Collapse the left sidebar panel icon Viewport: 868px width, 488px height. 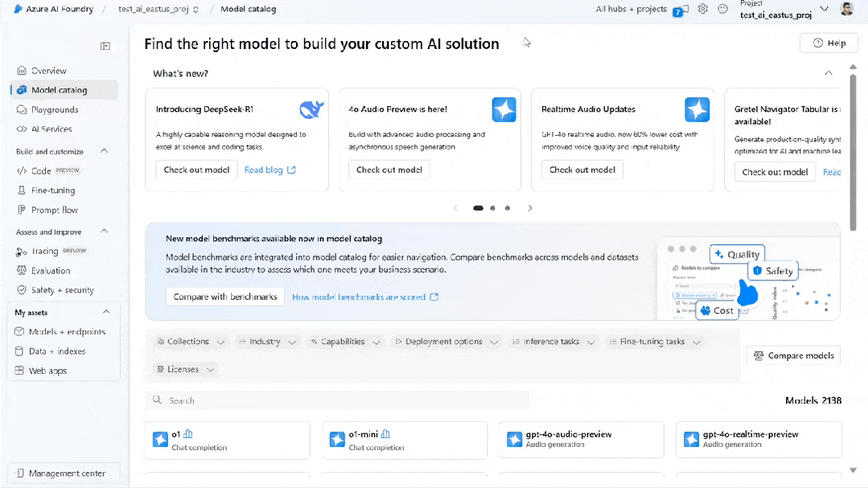tap(105, 46)
